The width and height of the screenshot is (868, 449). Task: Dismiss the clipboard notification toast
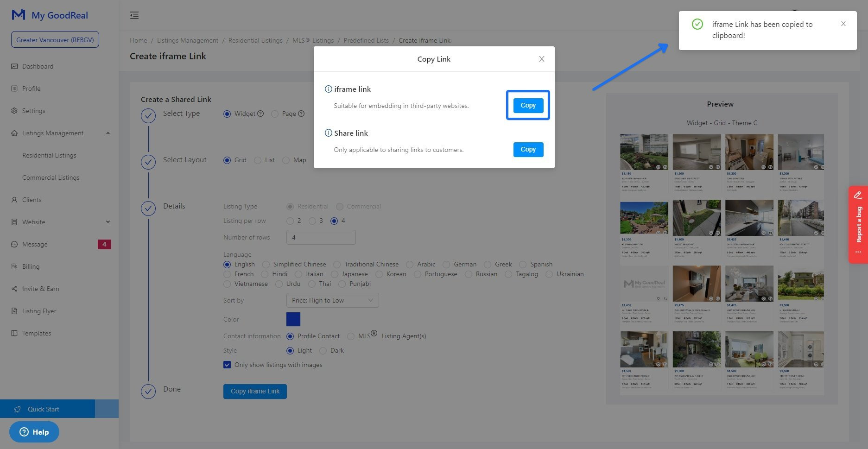pos(843,24)
